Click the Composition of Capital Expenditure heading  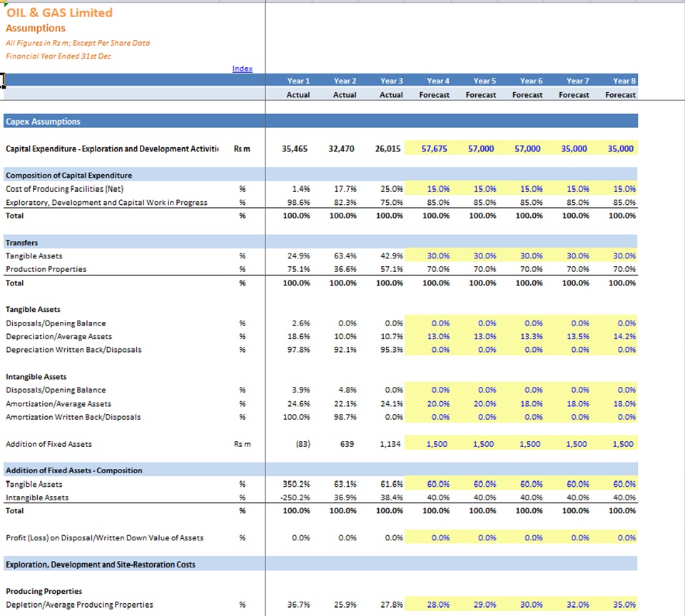[x=68, y=175]
